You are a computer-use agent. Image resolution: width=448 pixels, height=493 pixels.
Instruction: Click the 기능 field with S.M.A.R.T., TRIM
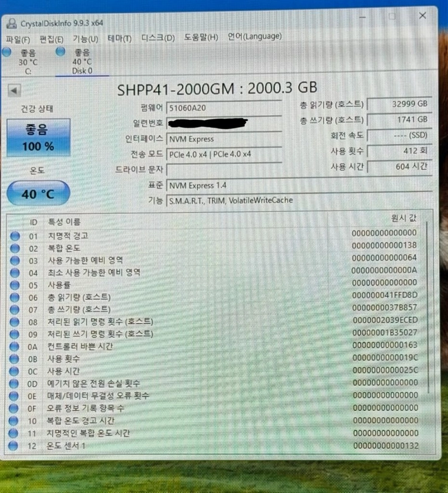pos(299,201)
